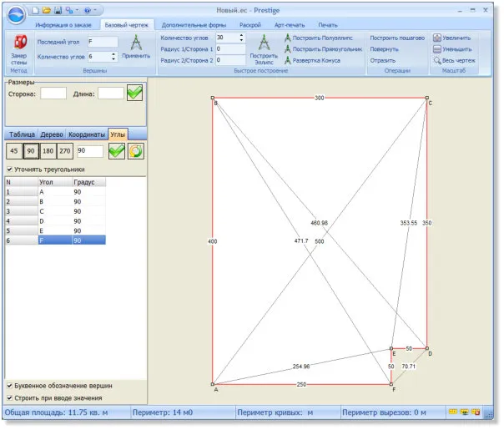Click stepper arrows of Количество углов field with 30

pyautogui.click(x=241, y=38)
